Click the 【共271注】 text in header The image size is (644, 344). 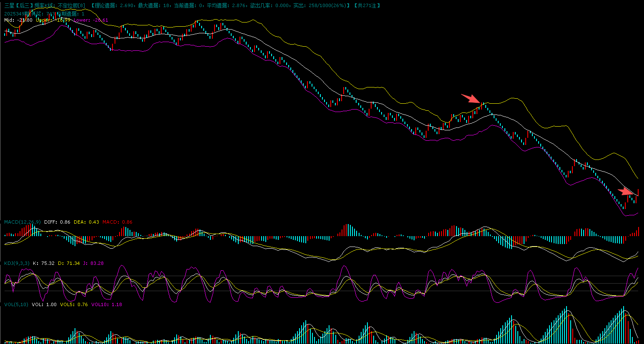(x=367, y=5)
